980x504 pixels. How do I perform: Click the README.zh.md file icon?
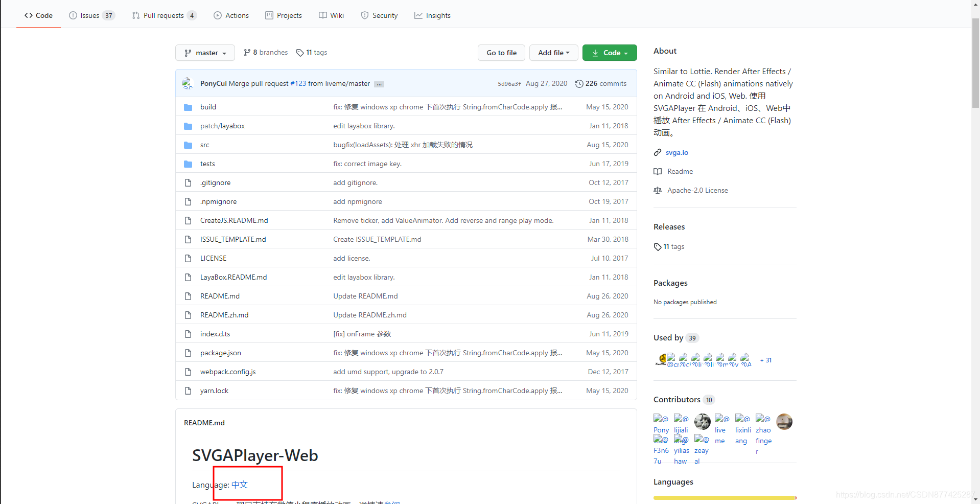point(188,315)
